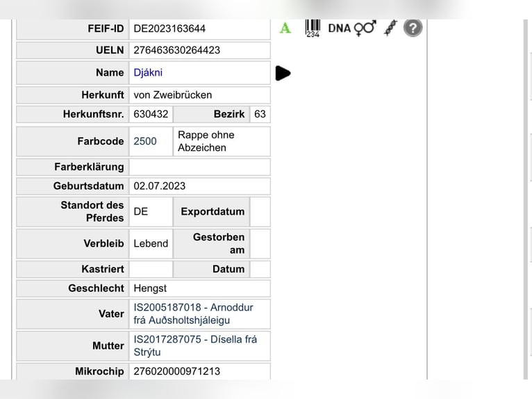Screen dimensions: 532x399
Task: Follow the Farbcode 2500 link
Action: 145,141
